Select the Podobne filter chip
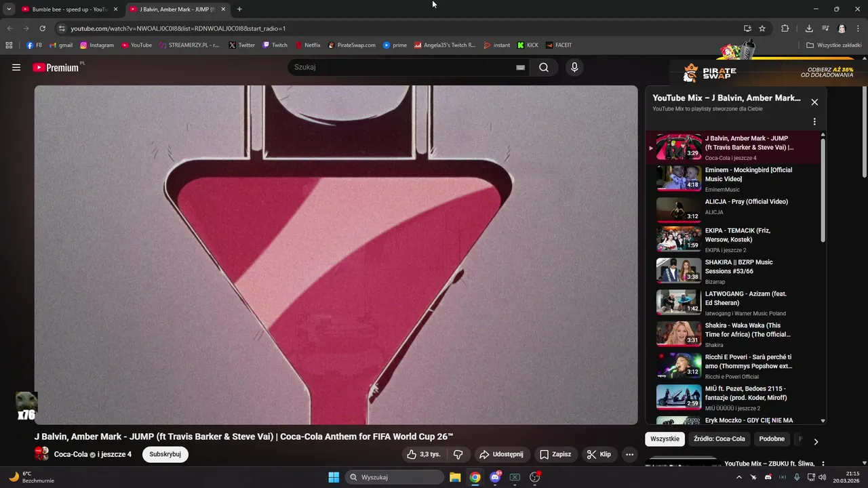 772,439
